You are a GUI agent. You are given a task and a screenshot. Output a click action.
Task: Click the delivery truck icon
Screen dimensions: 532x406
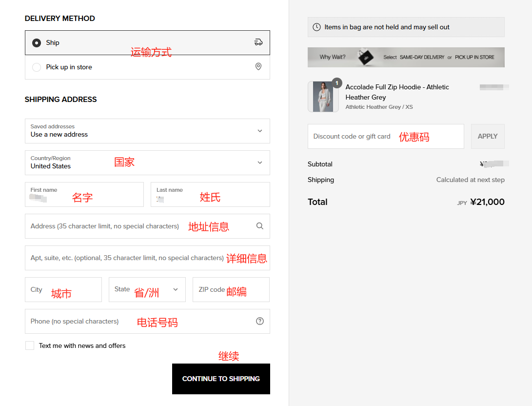[258, 42]
